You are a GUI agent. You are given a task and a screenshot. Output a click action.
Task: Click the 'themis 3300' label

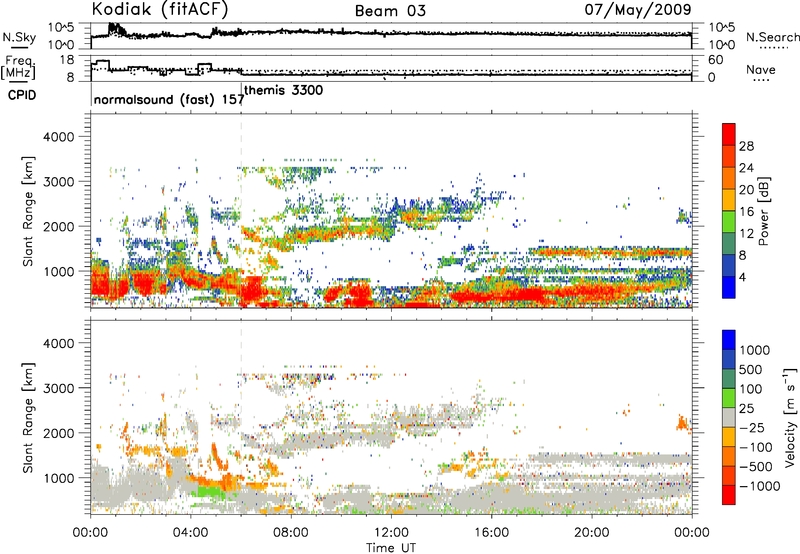(284, 90)
